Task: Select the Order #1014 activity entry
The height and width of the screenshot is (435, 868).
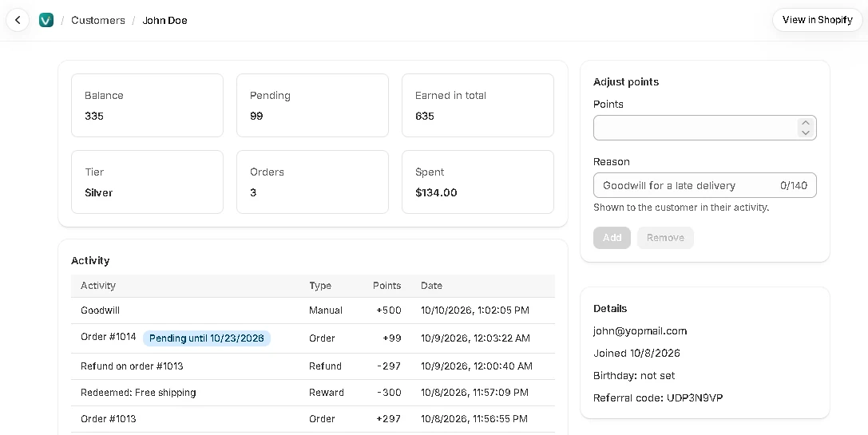Action: pos(109,337)
